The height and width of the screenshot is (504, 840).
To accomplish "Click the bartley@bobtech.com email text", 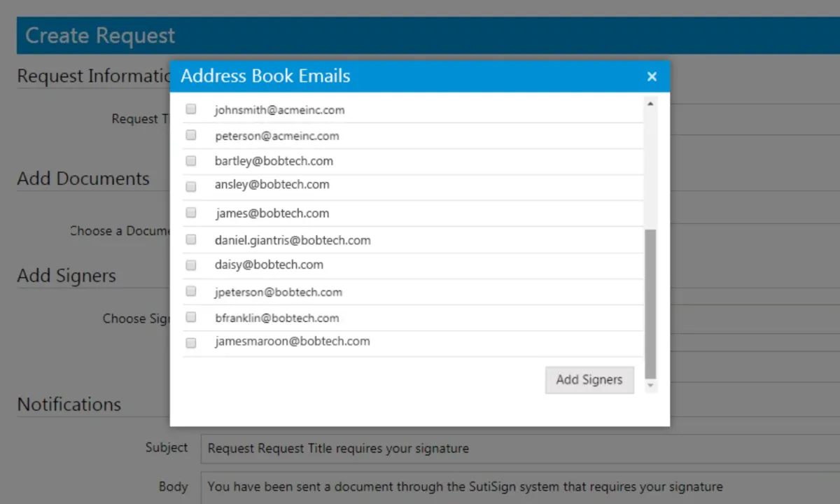I will tap(274, 161).
